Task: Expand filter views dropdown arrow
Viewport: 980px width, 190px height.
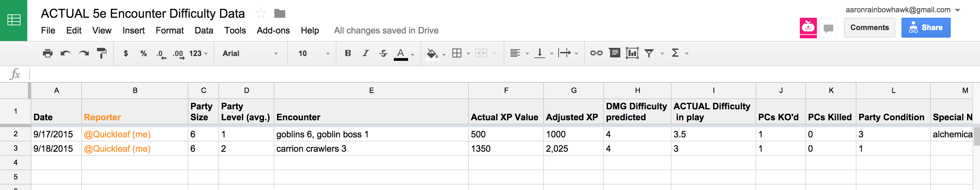Action: 662,54
